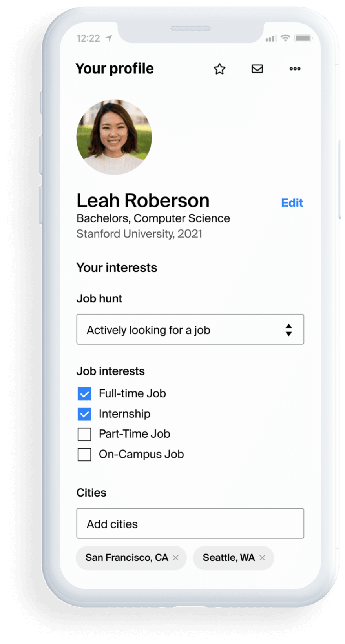Image resolution: width=345 pixels, height=644 pixels.
Task: Tap the star favorites icon
Action: (219, 69)
